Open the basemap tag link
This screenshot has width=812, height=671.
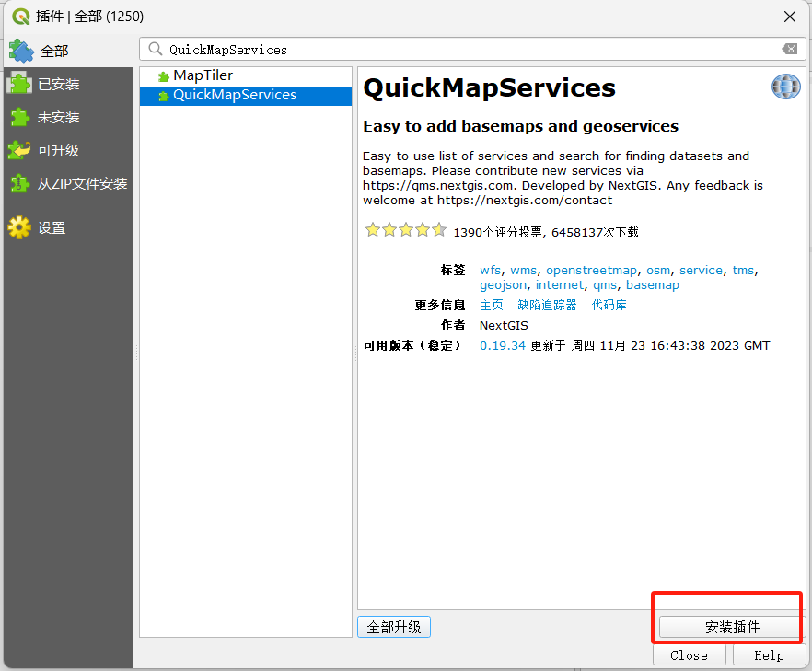(652, 285)
